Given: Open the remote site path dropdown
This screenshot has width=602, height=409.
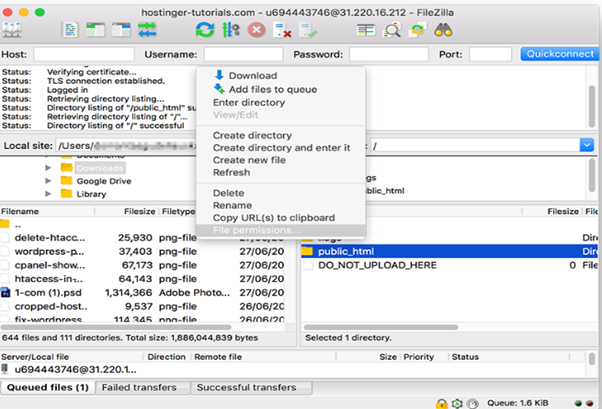Looking at the screenshot, I should pos(586,145).
